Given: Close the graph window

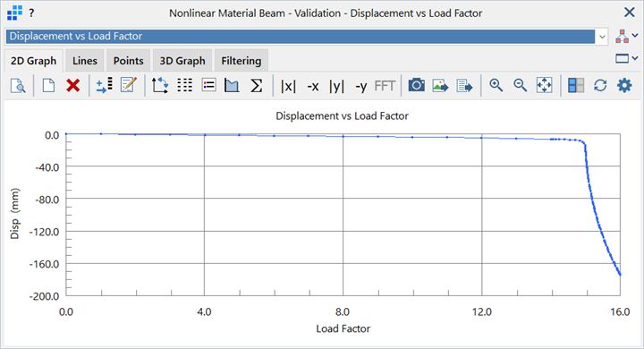Looking at the screenshot, I should pyautogui.click(x=629, y=13).
